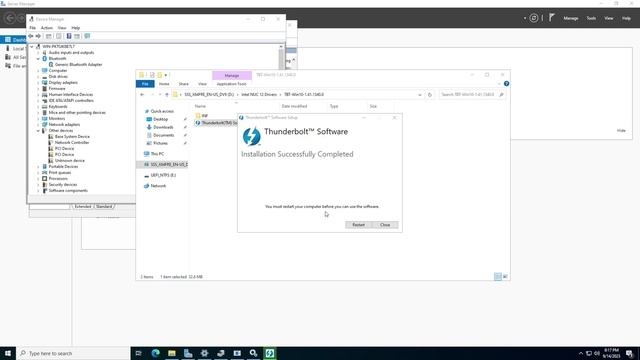
Task: Click the Refresh button next to address bar
Action: pyautogui.click(x=429, y=95)
